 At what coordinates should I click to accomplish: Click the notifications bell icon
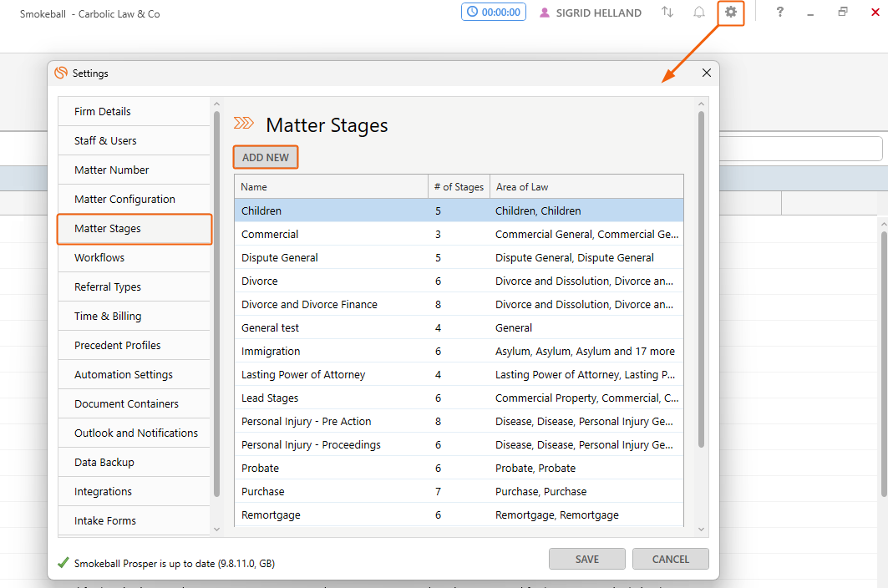pos(699,12)
